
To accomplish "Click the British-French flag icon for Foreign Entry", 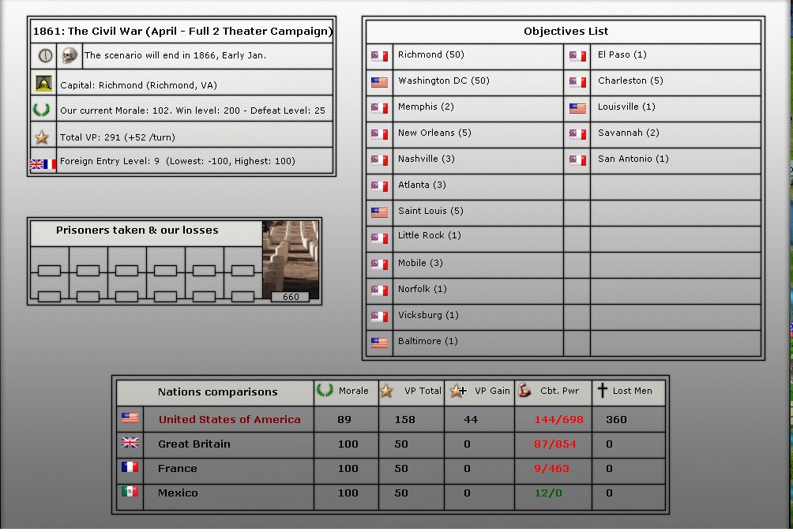I will [43, 163].
